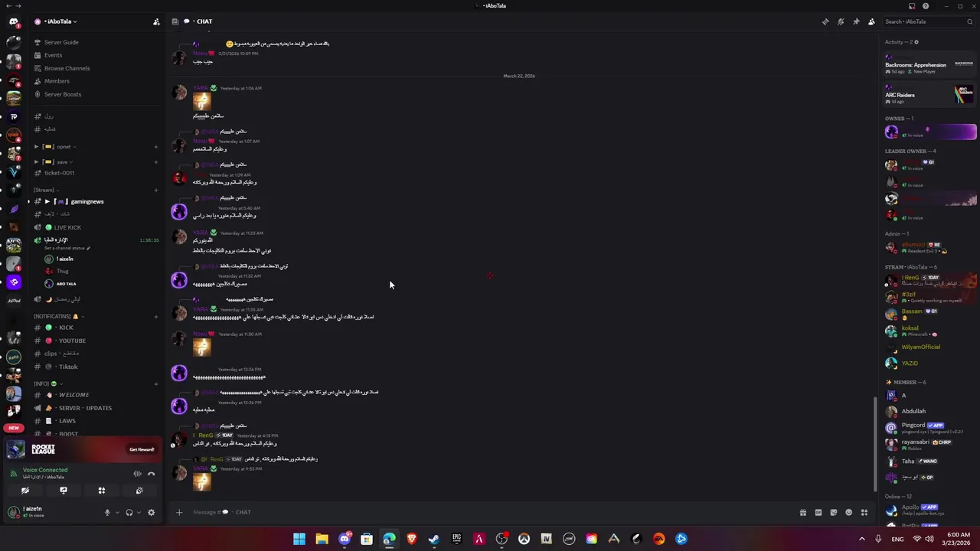Open ARC Raiders activity card

point(929,95)
